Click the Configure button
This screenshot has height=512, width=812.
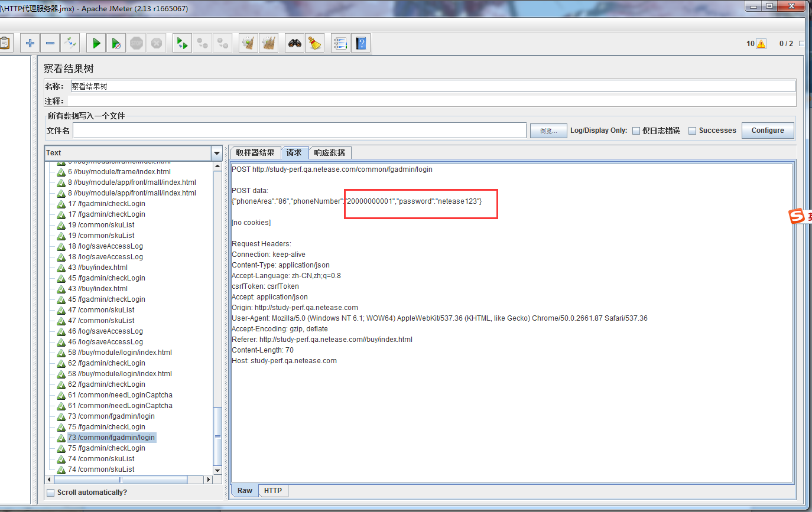768,131
